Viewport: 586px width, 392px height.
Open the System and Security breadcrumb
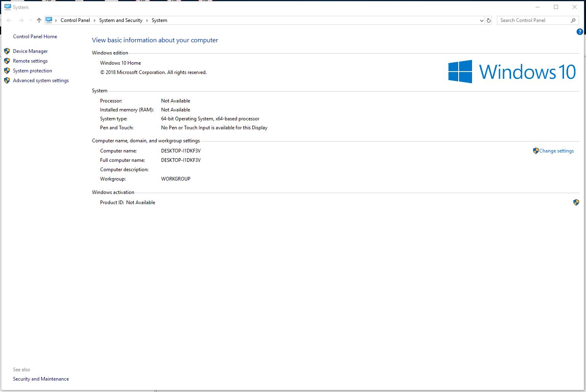click(x=121, y=20)
